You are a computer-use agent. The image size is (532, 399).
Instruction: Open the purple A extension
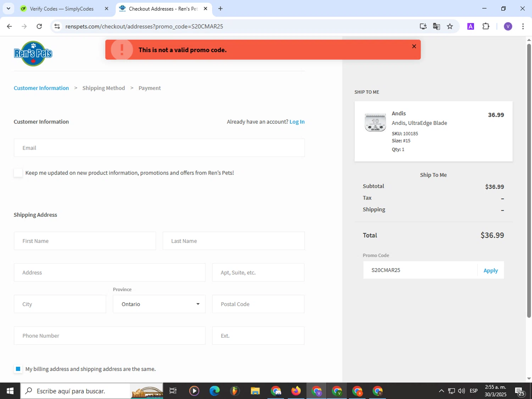click(471, 26)
